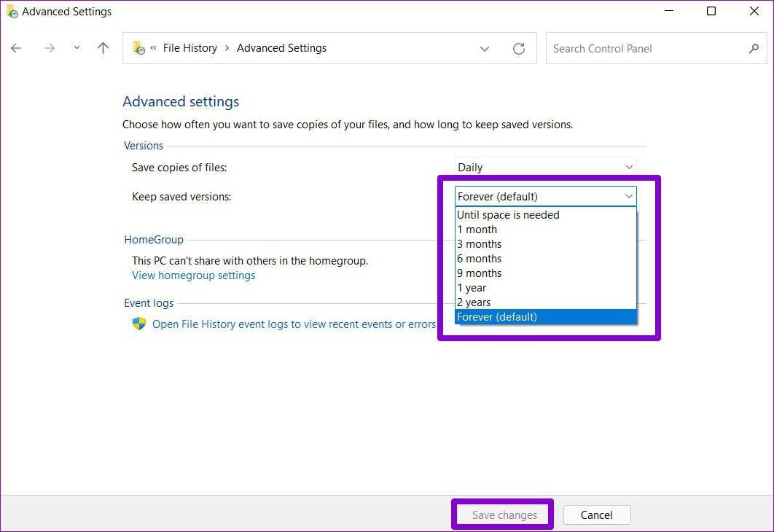774x532 pixels.
Task: Expand the address bar history dropdown
Action: coord(485,49)
